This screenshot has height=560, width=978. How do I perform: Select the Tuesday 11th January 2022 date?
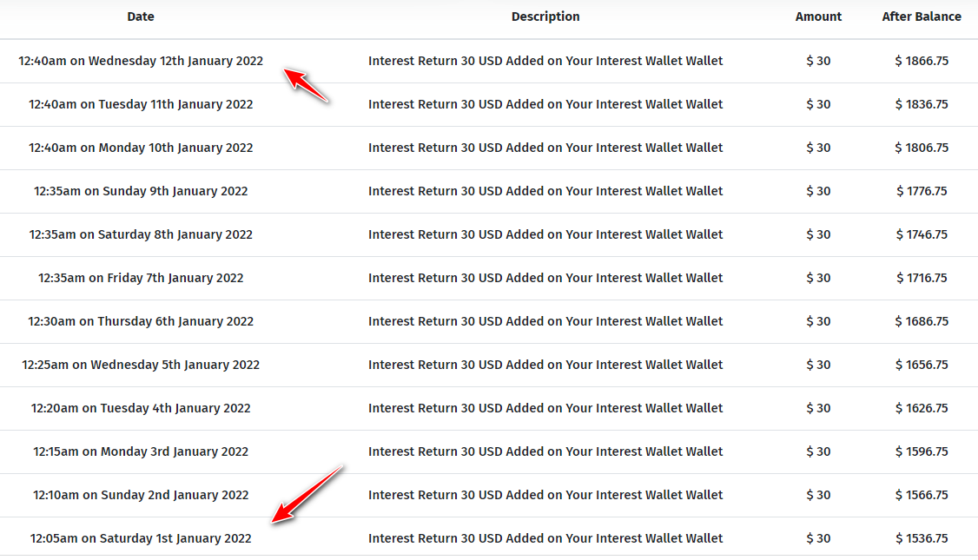(x=141, y=104)
